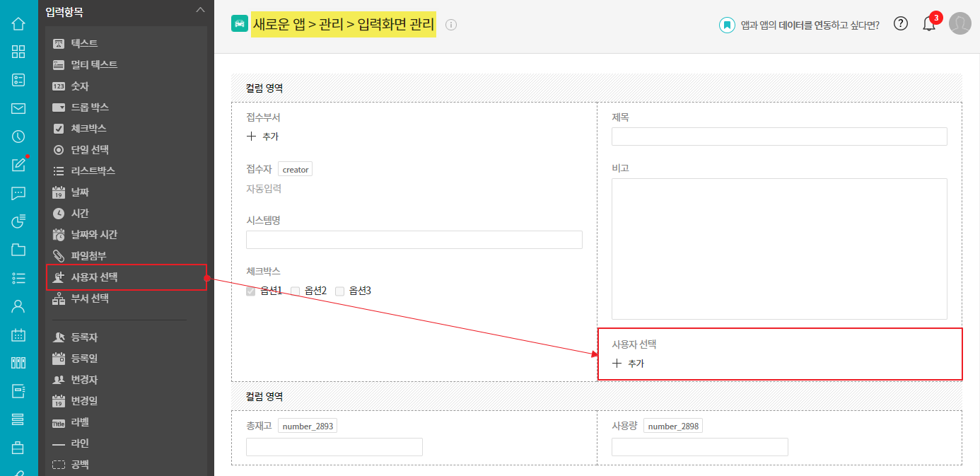Click 추가 under 접수부서

pos(262,137)
